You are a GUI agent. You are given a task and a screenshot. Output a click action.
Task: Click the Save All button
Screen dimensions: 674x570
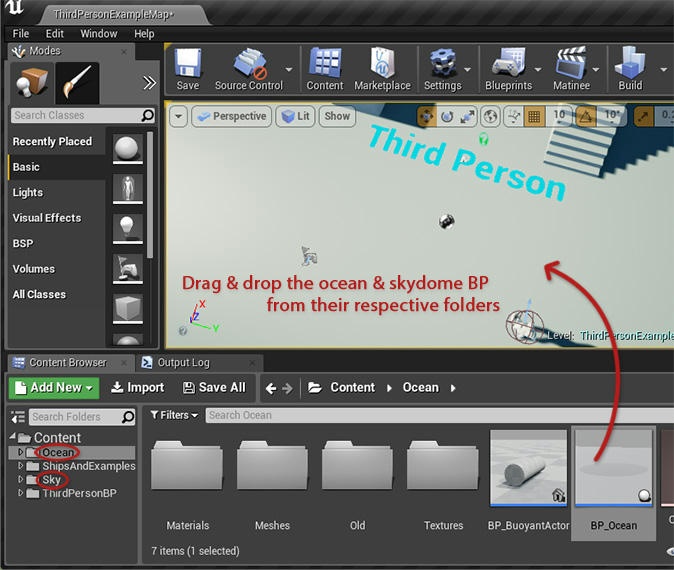(214, 387)
